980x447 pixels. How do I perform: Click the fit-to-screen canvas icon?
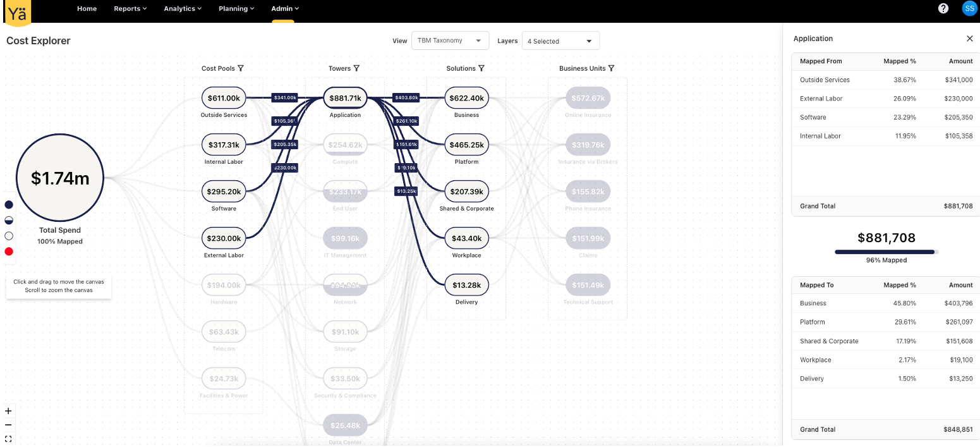coord(8,439)
